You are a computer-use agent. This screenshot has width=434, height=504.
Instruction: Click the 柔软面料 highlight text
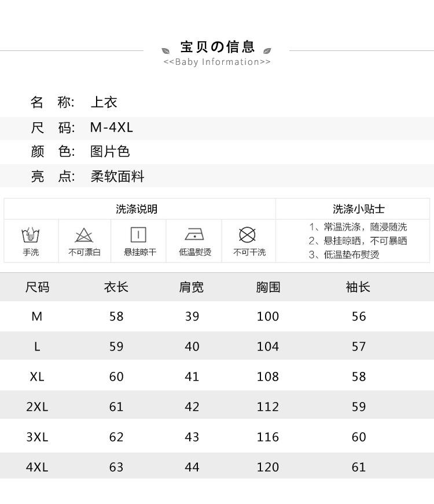click(117, 177)
